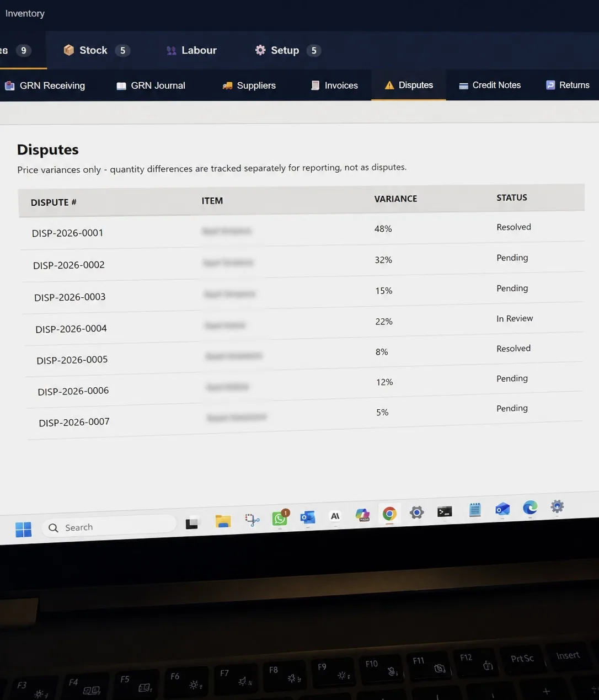The height and width of the screenshot is (700, 599).
Task: Switch to the GRN Receiving tab
Action: tap(45, 86)
